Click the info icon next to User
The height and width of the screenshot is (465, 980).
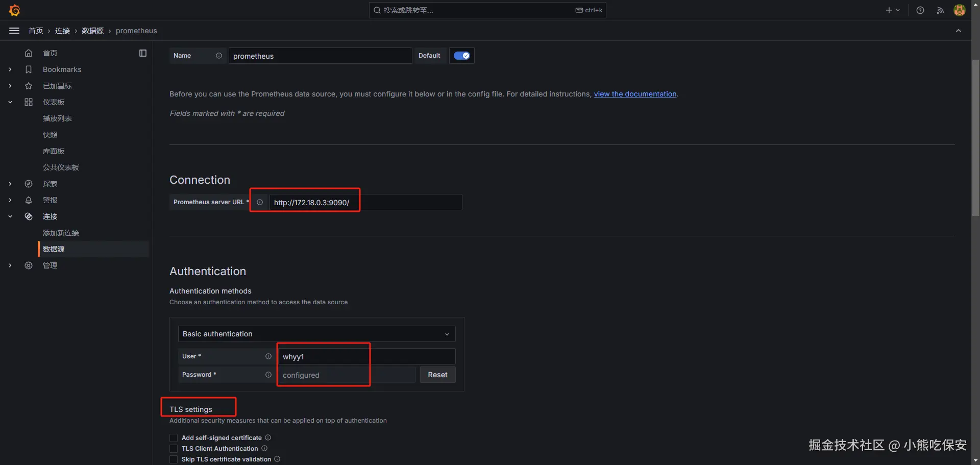268,356
